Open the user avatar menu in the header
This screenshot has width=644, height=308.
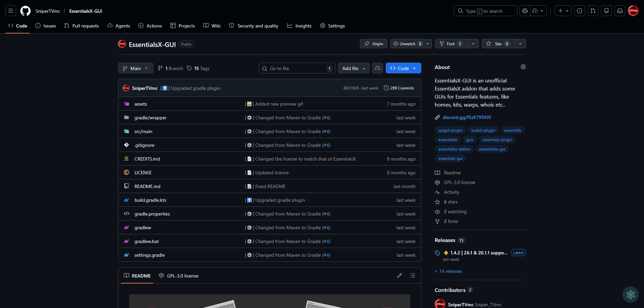point(633,11)
